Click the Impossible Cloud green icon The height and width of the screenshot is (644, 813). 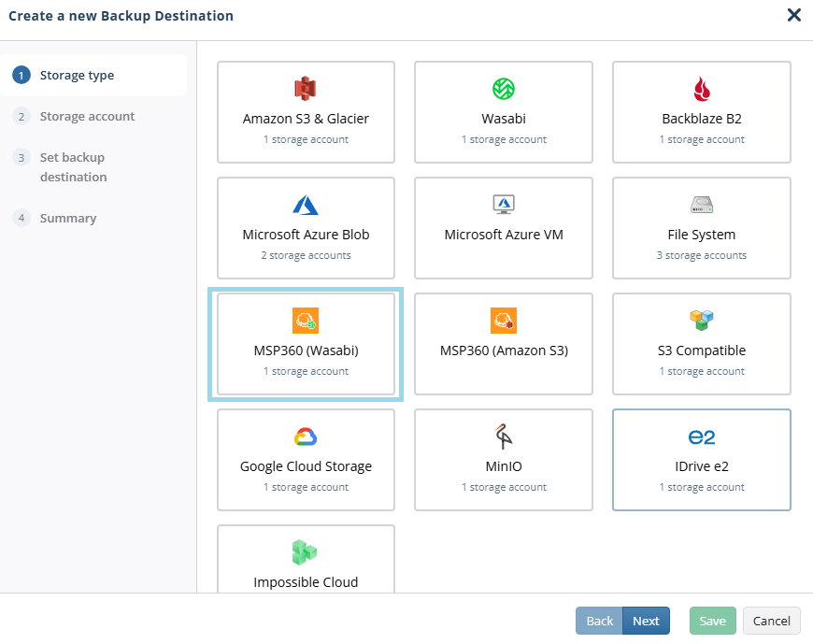(x=305, y=552)
